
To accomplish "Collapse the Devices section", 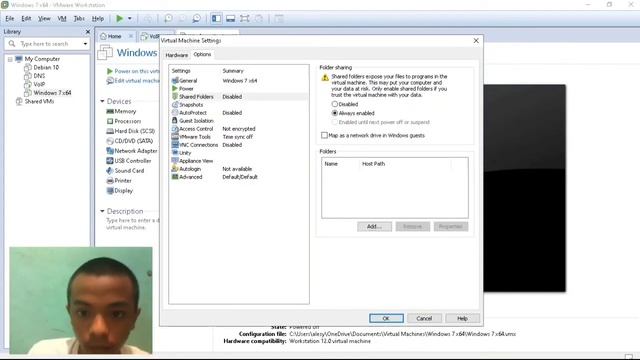I will tap(102, 101).
